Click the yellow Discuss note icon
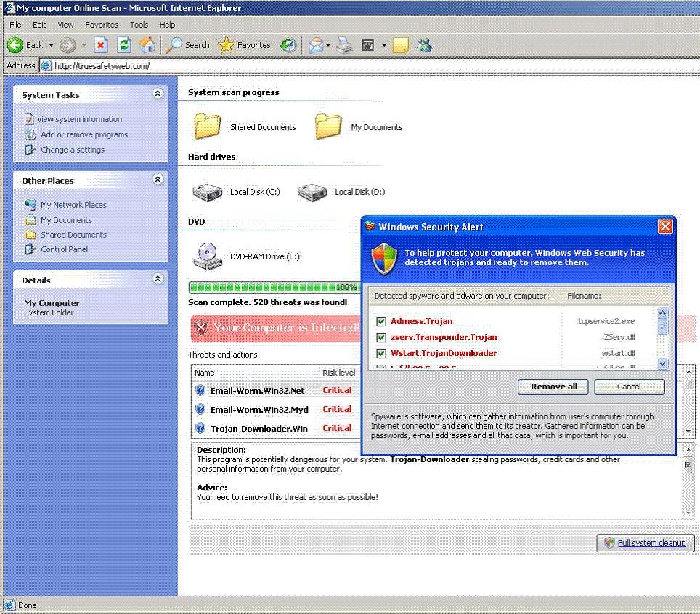The image size is (700, 614). coord(400,45)
